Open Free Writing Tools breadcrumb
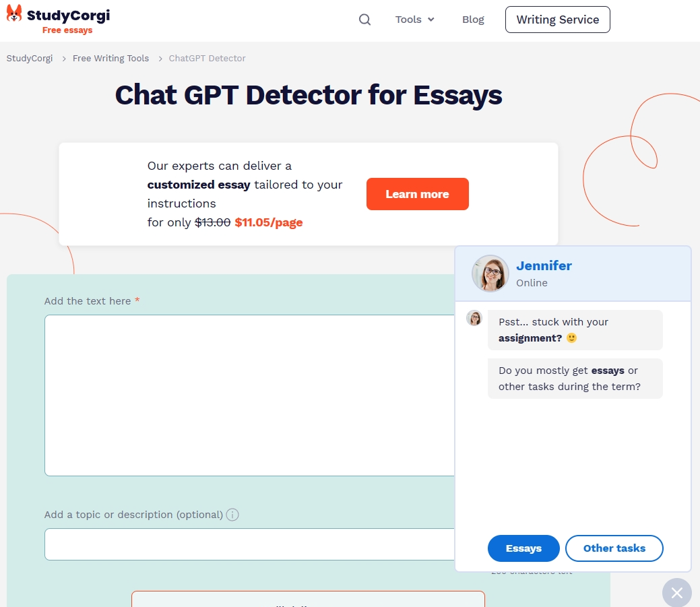 (x=110, y=59)
